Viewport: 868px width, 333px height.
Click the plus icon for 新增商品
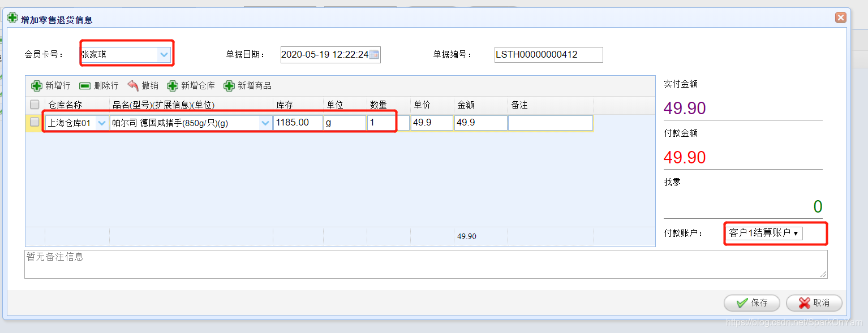[x=229, y=86]
